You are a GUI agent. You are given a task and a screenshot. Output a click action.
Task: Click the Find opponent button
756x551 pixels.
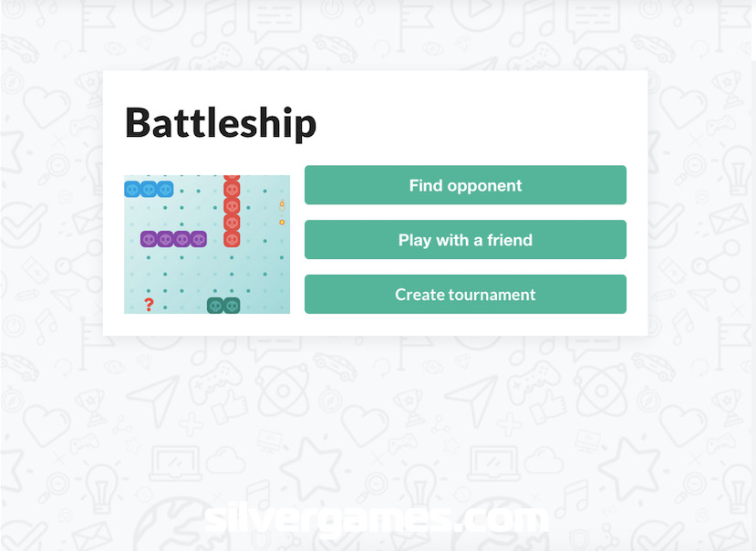click(x=465, y=185)
